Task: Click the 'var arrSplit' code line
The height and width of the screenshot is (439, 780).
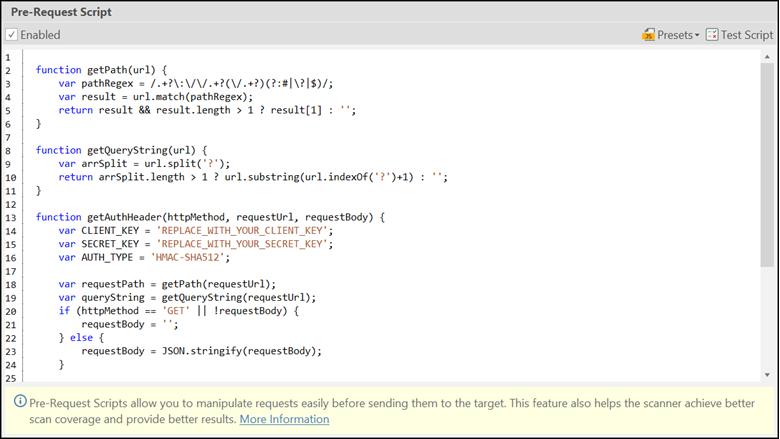Action: coord(144,164)
